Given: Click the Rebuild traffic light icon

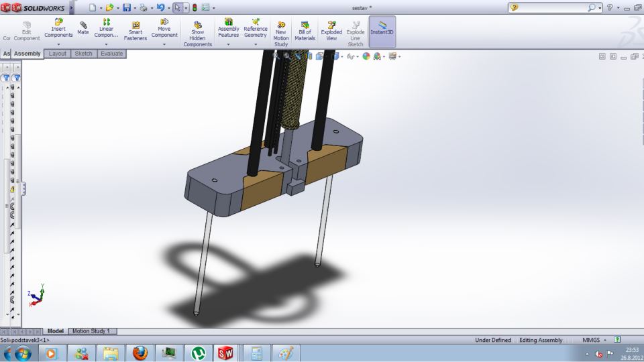Looking at the screenshot, I should pyautogui.click(x=196, y=7).
